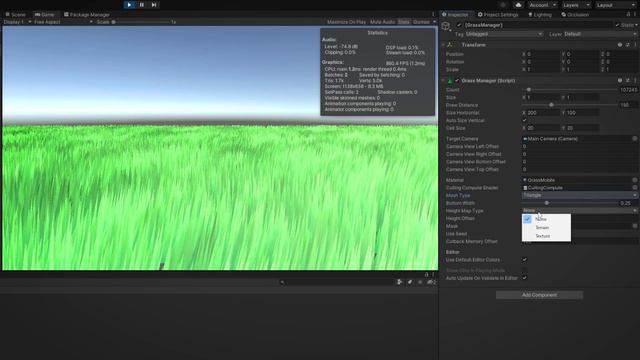Open the Grass Manager preset settings icon
The width and height of the screenshot is (640, 360).
click(x=628, y=81)
